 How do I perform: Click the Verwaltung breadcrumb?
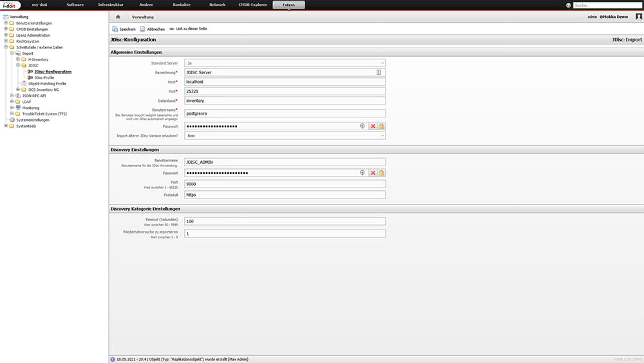pos(142,17)
